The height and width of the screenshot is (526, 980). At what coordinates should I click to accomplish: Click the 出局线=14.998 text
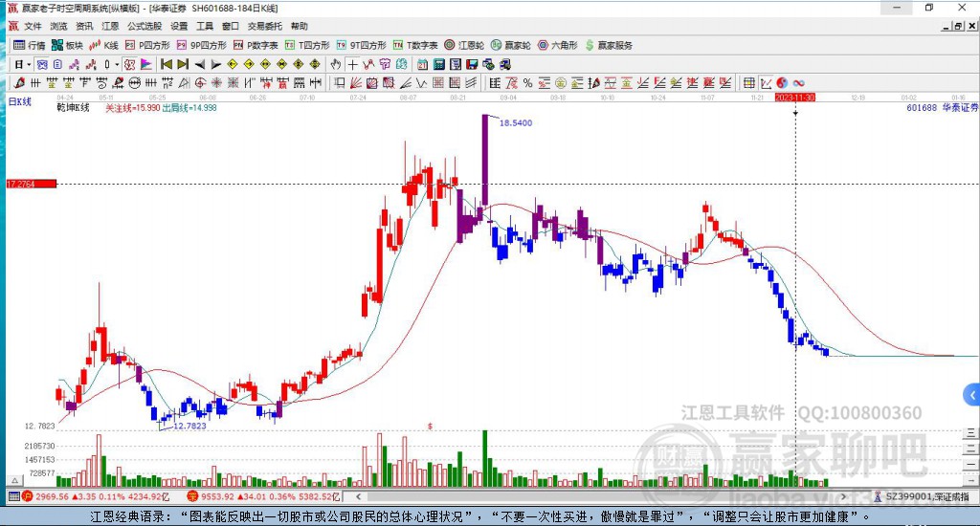[x=189, y=107]
